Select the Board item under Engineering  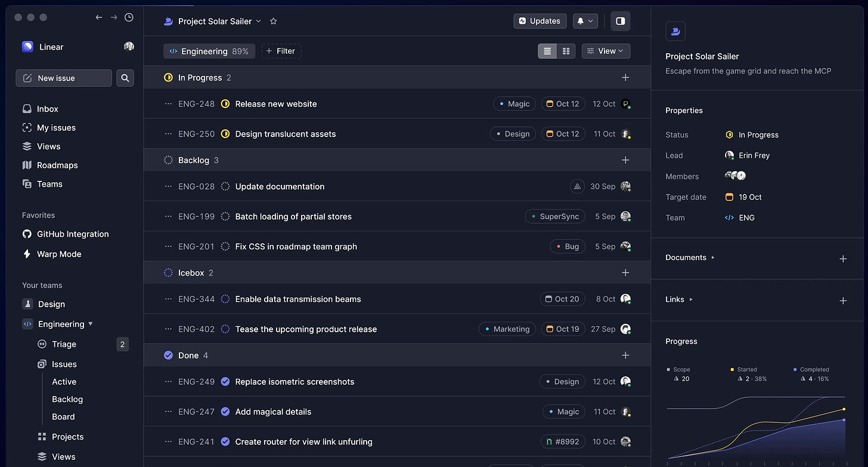(63, 416)
